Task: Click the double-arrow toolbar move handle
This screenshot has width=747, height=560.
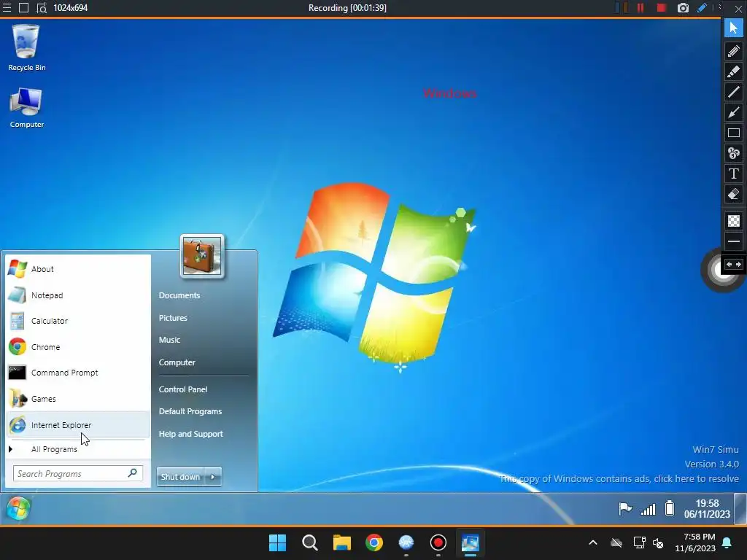Action: (734, 264)
